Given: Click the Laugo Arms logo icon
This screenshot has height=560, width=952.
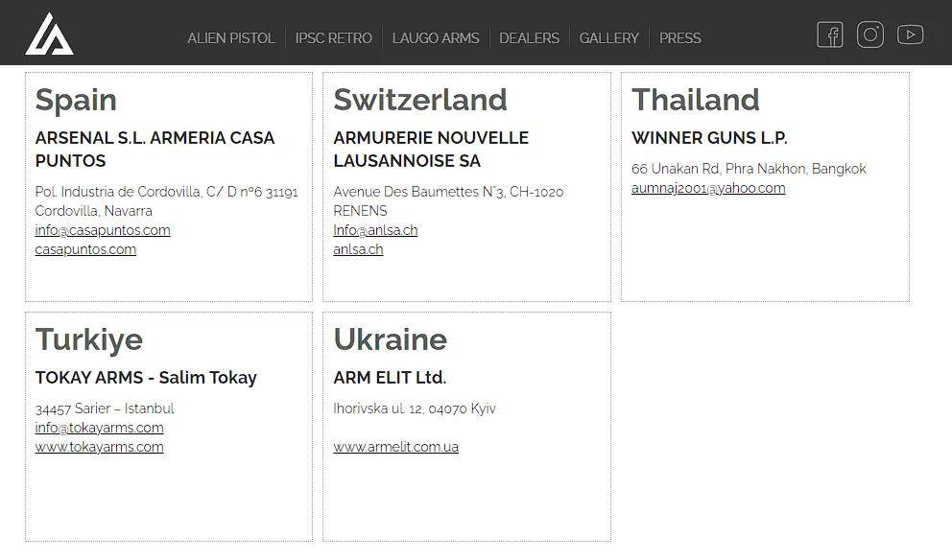Looking at the screenshot, I should [x=49, y=35].
